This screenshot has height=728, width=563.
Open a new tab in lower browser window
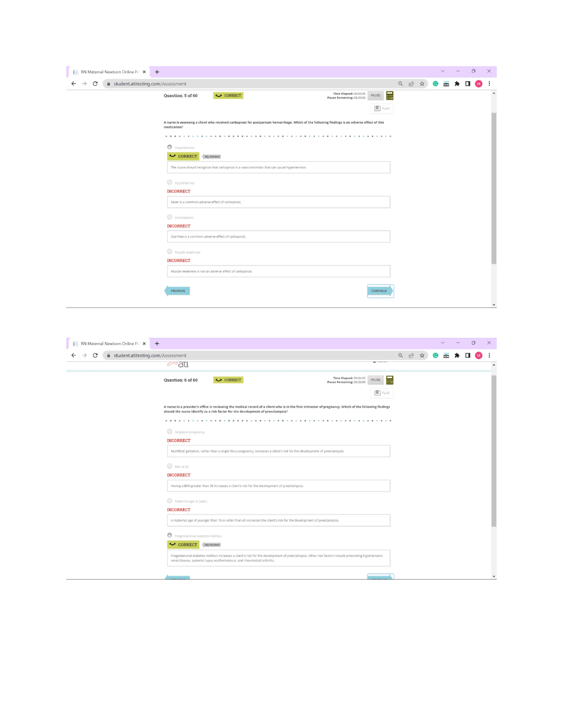[x=157, y=344]
